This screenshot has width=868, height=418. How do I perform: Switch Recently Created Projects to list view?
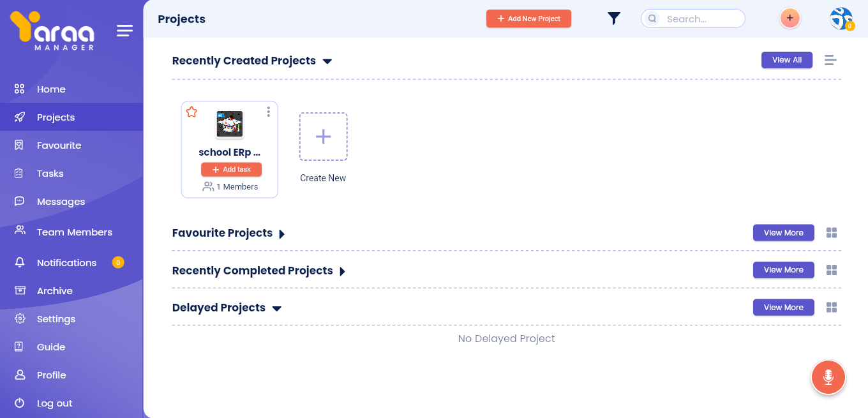pyautogui.click(x=830, y=60)
